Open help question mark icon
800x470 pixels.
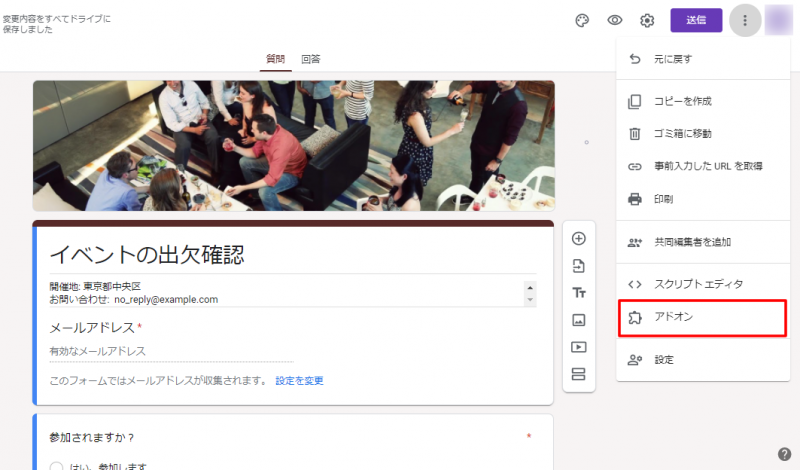pyautogui.click(x=785, y=455)
